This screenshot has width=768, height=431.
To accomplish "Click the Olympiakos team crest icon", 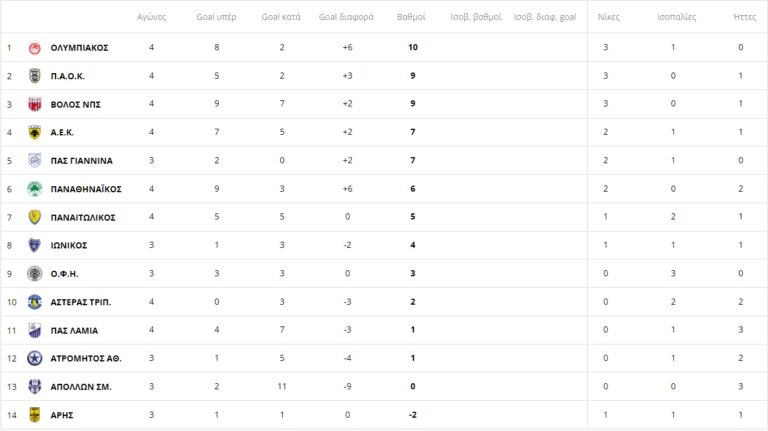I will 34,48.
